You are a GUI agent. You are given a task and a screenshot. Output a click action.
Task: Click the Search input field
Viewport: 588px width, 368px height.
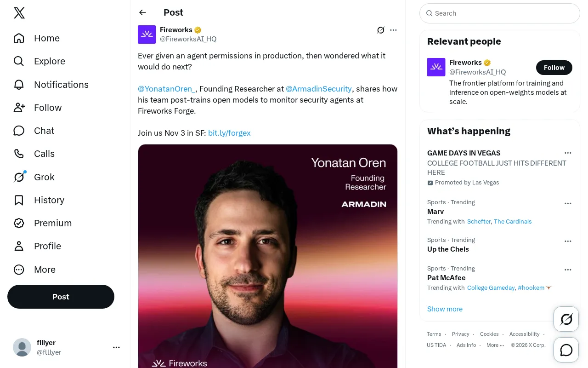(x=500, y=13)
